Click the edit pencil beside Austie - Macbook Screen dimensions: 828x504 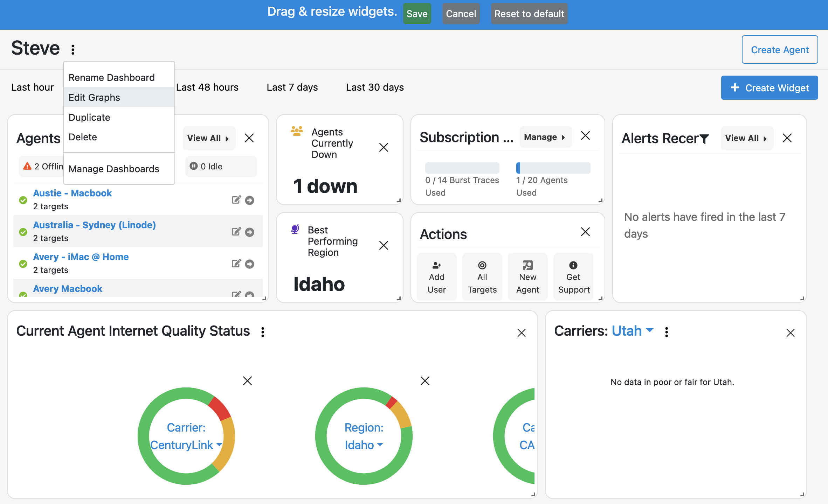coord(236,199)
